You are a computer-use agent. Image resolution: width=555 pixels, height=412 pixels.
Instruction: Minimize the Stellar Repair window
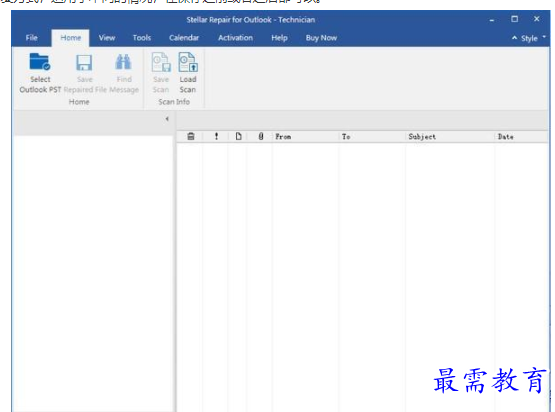pyautogui.click(x=492, y=20)
